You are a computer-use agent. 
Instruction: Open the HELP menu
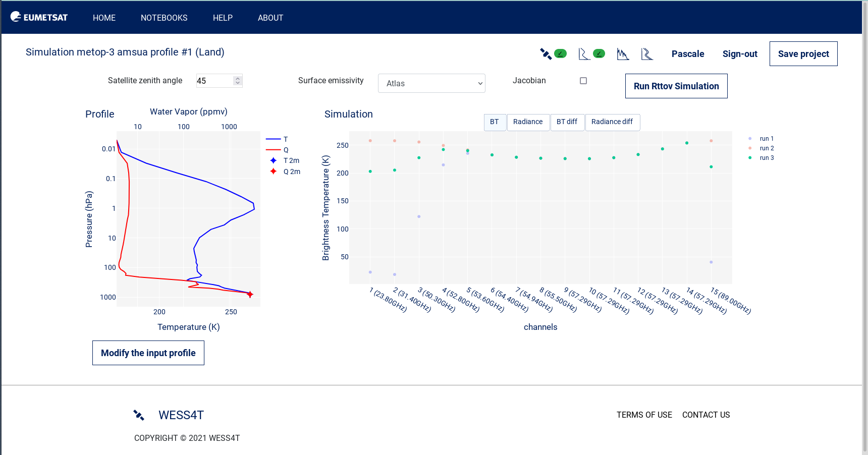pos(223,18)
